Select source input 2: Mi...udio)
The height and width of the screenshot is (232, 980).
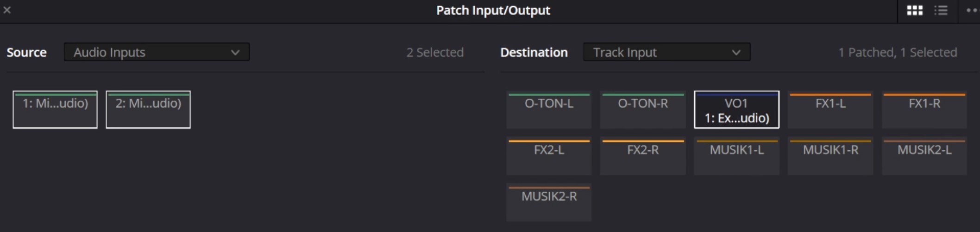pos(148,110)
